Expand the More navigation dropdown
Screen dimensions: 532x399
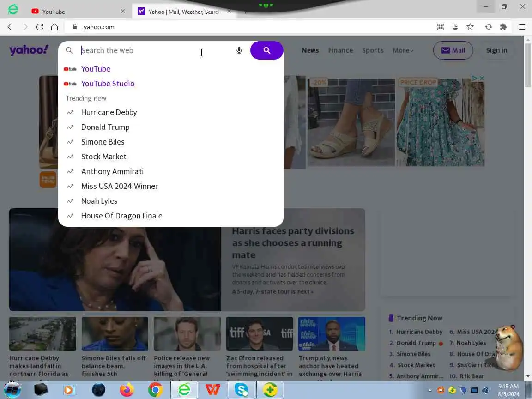click(x=403, y=50)
